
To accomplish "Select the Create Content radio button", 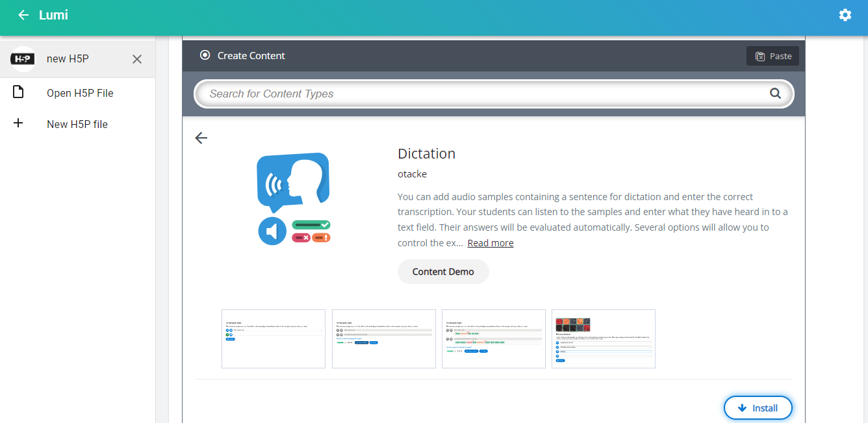I will [x=205, y=56].
